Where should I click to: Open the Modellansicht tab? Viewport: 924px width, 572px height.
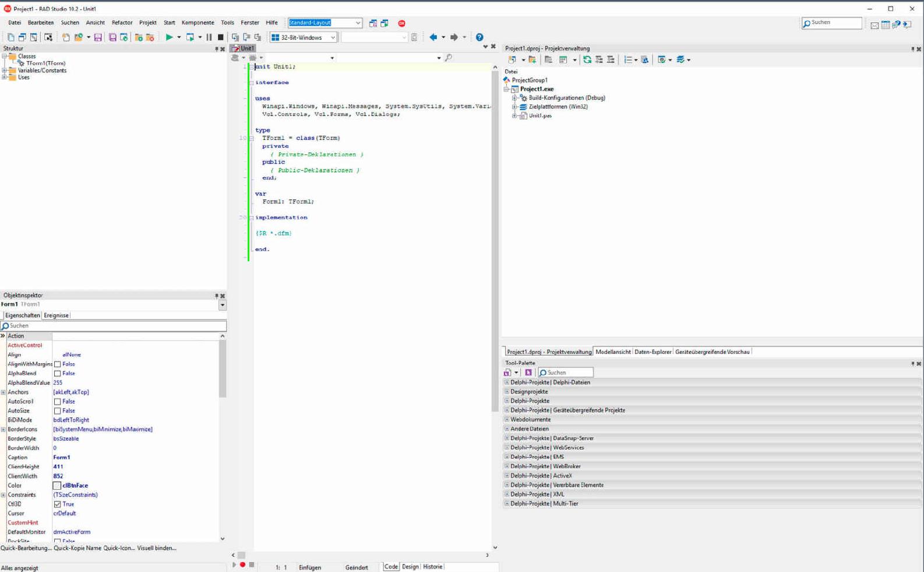point(613,352)
